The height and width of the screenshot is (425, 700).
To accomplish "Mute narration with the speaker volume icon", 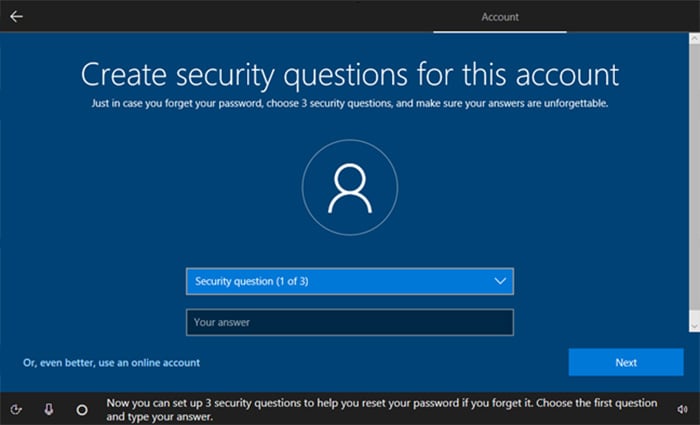I will click(682, 409).
